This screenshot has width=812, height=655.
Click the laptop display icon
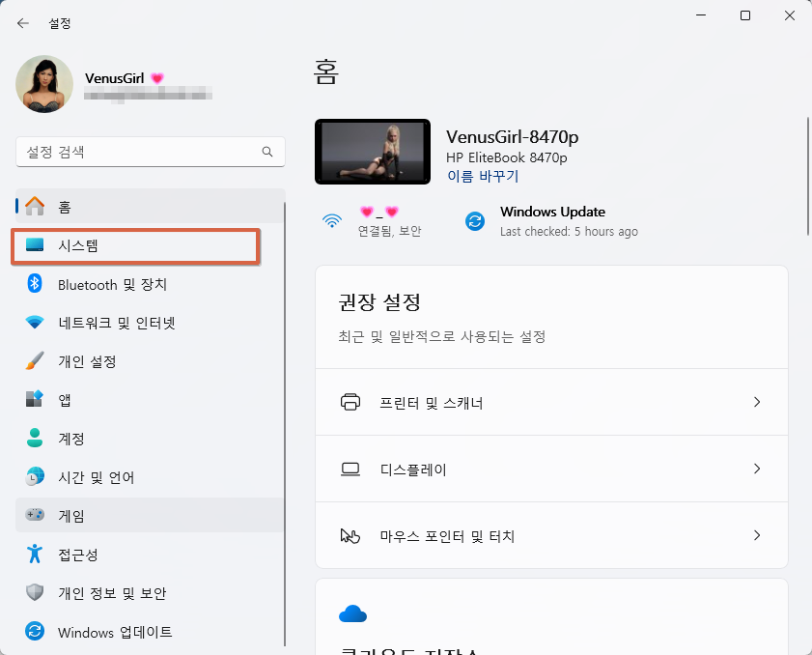350,470
